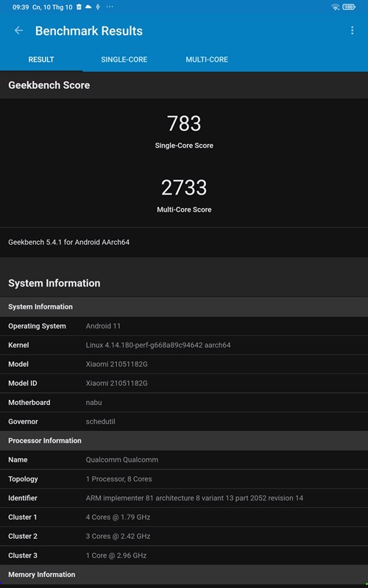
Task: Open the three-dot overflow menu
Action: point(352,30)
